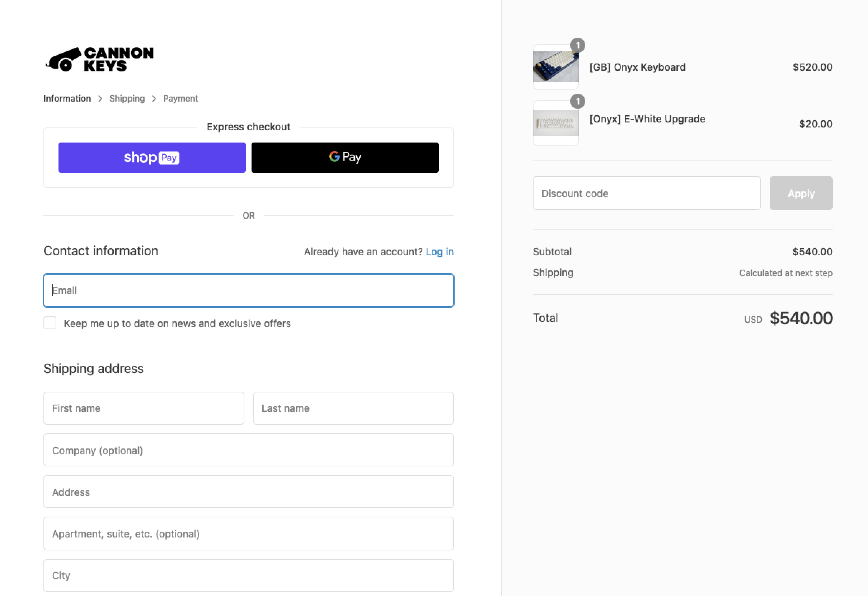Viewport: 868px width, 596px height.
Task: Click the $520.00 item price
Action: [812, 67]
